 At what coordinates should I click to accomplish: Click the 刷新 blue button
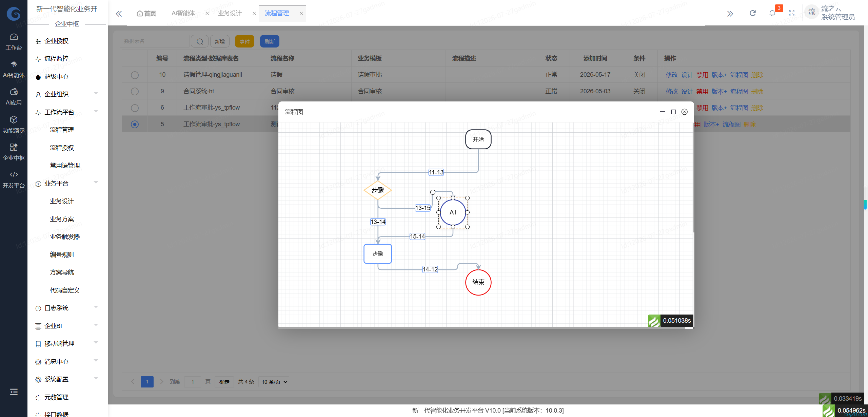270,41
